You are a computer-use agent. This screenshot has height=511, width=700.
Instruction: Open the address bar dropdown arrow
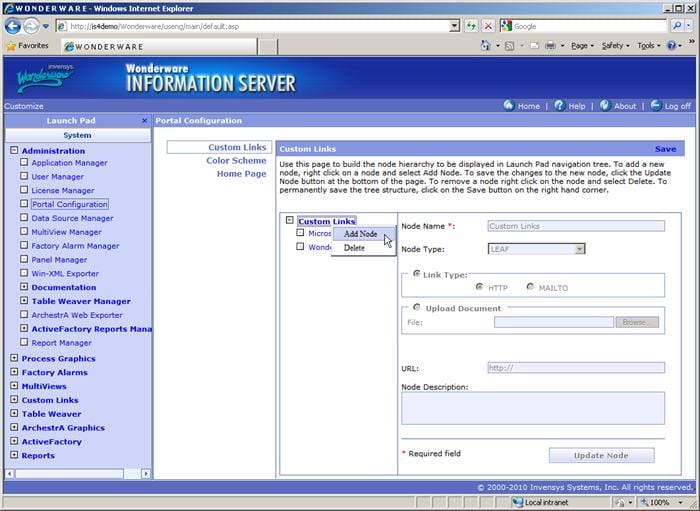(x=454, y=26)
